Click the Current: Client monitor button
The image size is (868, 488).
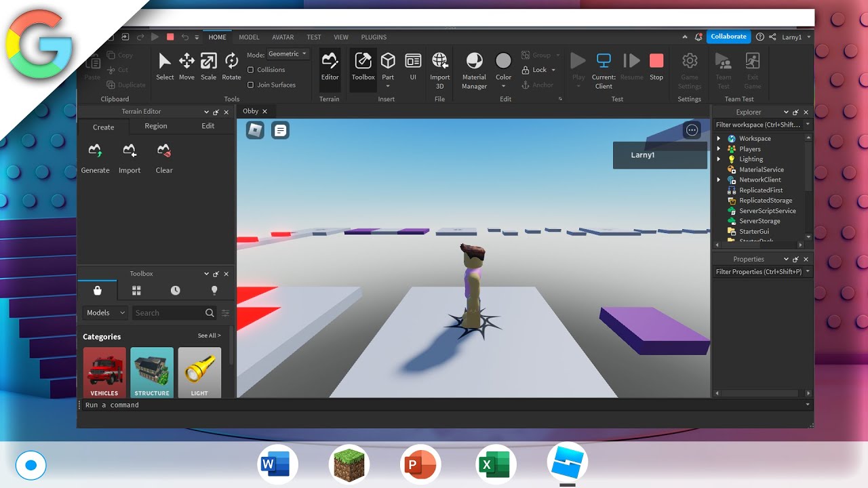pyautogui.click(x=604, y=70)
